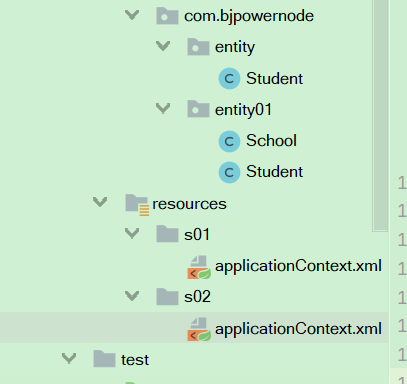Image resolution: width=407 pixels, height=384 pixels.
Task: Collapse the s01 folder chevron
Action: [132, 233]
